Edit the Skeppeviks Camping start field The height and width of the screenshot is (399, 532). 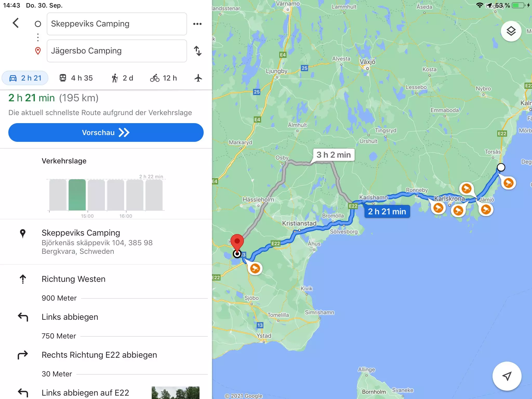pyautogui.click(x=117, y=24)
